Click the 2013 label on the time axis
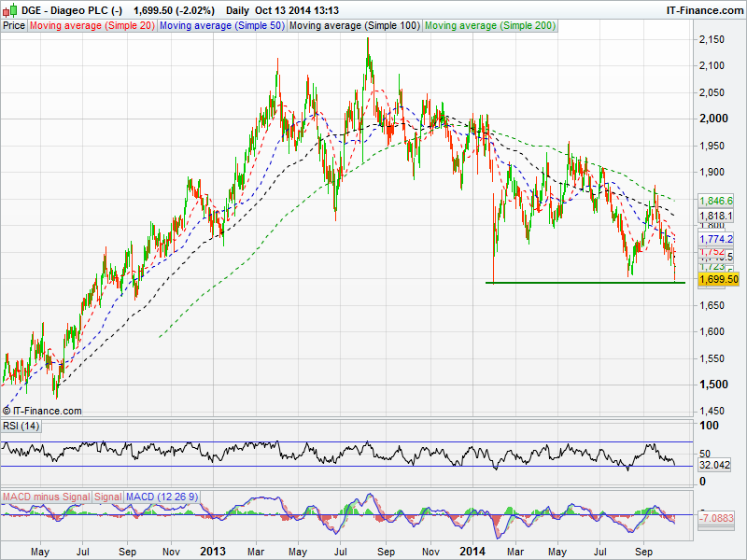This screenshot has height=560, width=747. [213, 551]
